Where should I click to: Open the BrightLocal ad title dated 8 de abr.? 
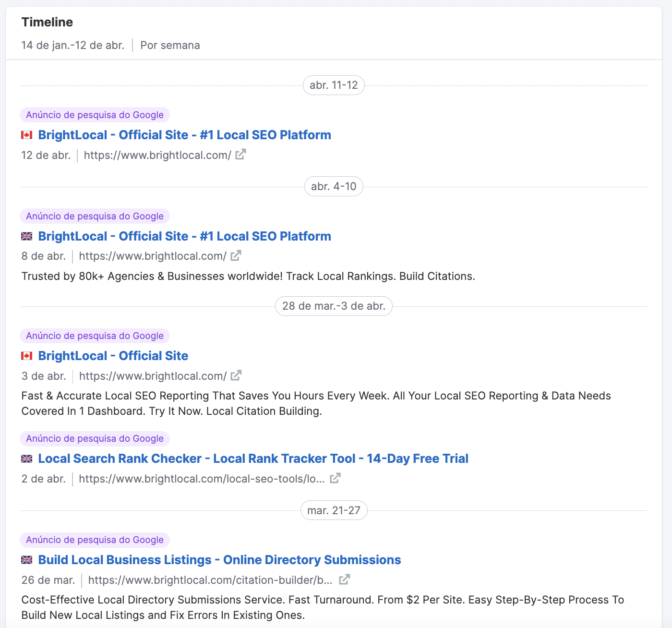tap(184, 236)
